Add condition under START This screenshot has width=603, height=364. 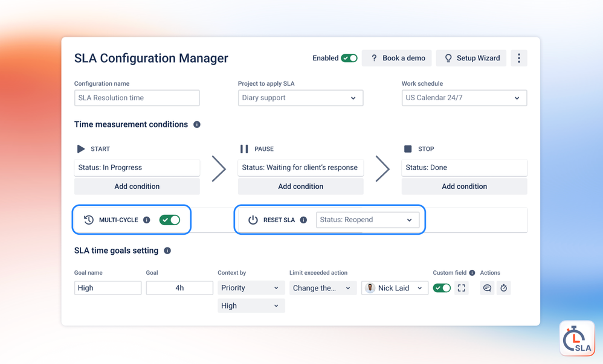(137, 187)
